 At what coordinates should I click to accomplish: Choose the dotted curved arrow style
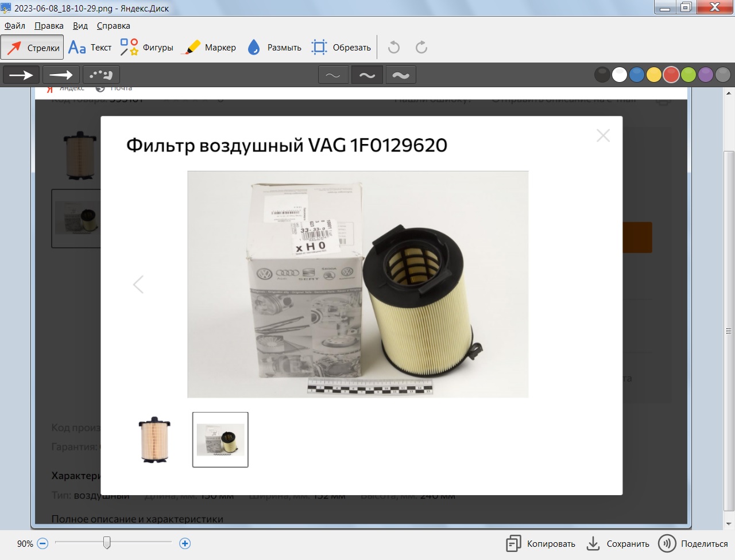101,75
